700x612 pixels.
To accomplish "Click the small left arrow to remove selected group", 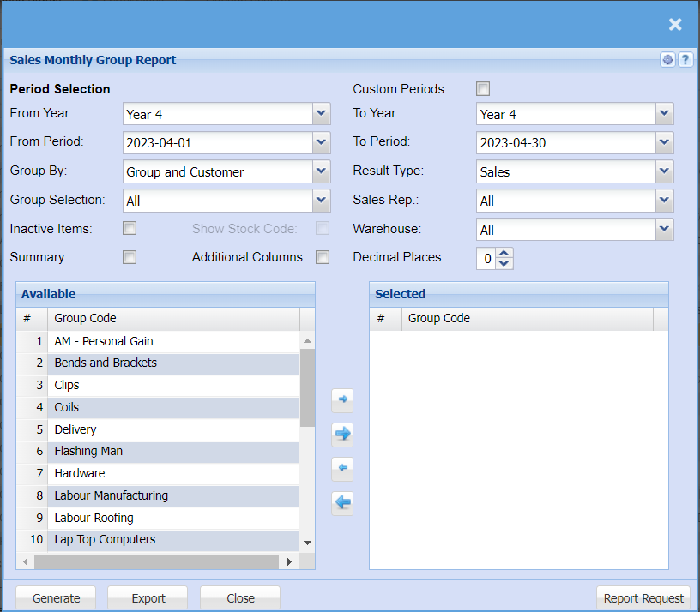I will (x=342, y=469).
